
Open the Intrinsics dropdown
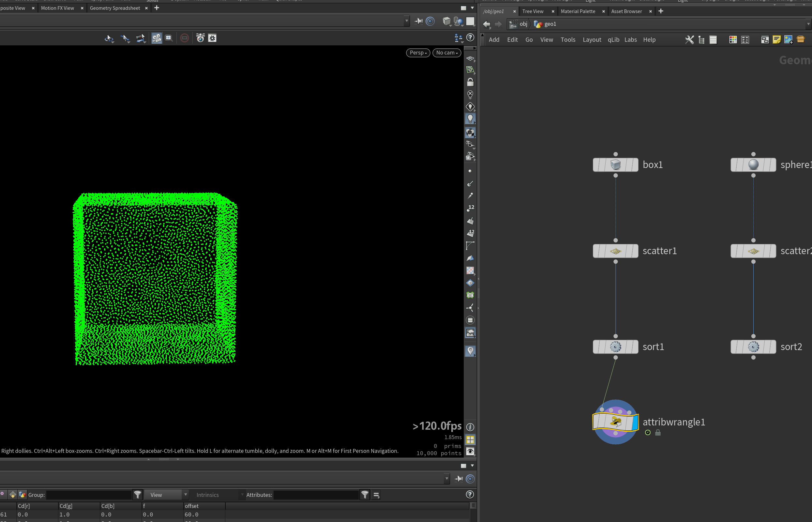coord(217,495)
